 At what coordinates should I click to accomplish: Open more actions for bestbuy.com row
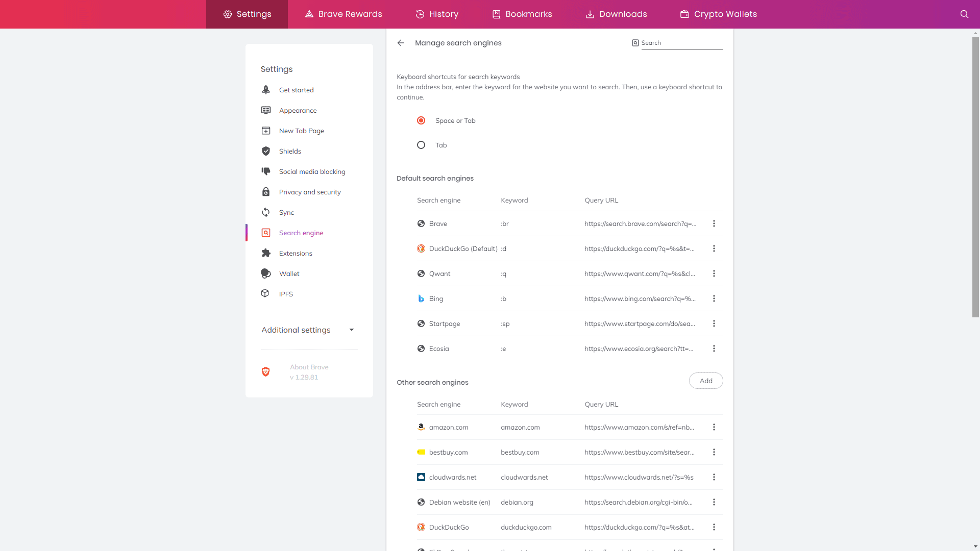click(714, 452)
